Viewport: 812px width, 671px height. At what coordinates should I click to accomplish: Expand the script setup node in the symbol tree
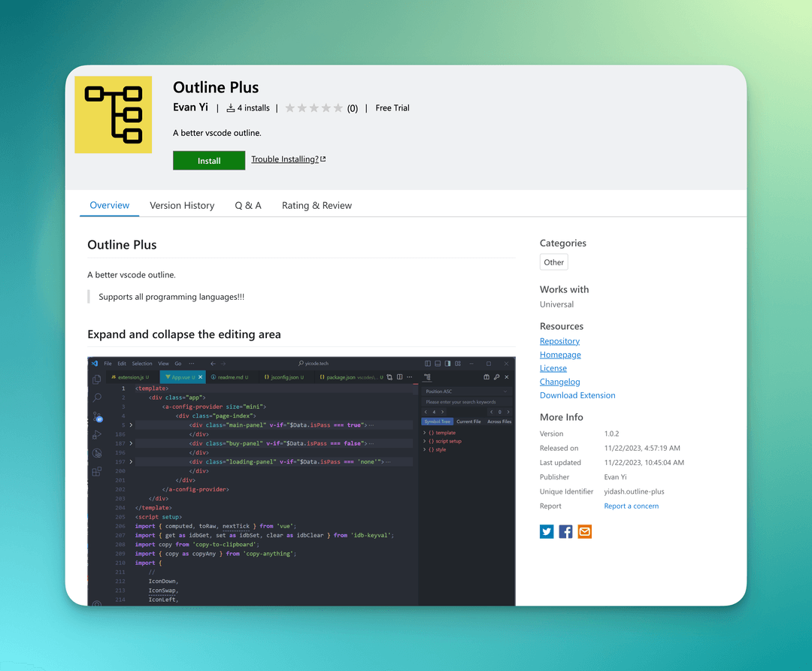click(425, 441)
